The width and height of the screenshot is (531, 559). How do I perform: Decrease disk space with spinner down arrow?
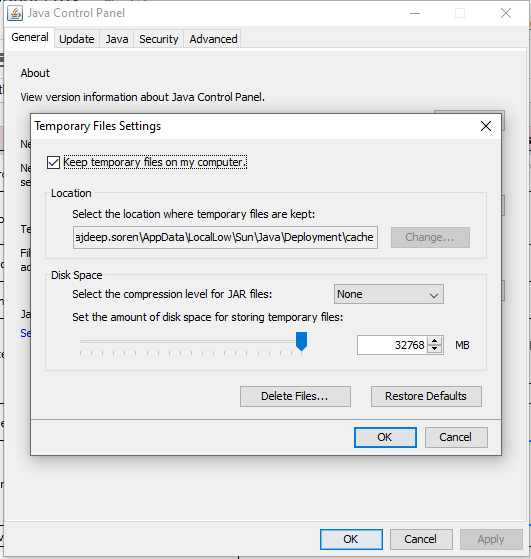(434, 349)
